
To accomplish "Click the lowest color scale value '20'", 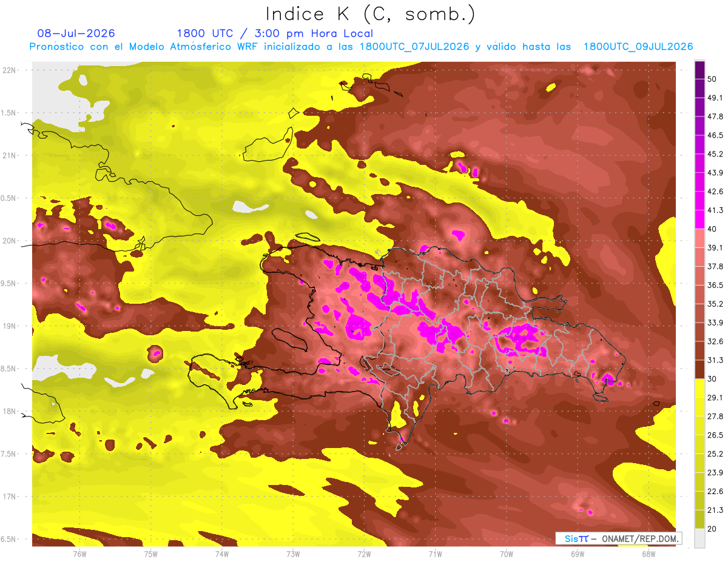I will (x=712, y=529).
